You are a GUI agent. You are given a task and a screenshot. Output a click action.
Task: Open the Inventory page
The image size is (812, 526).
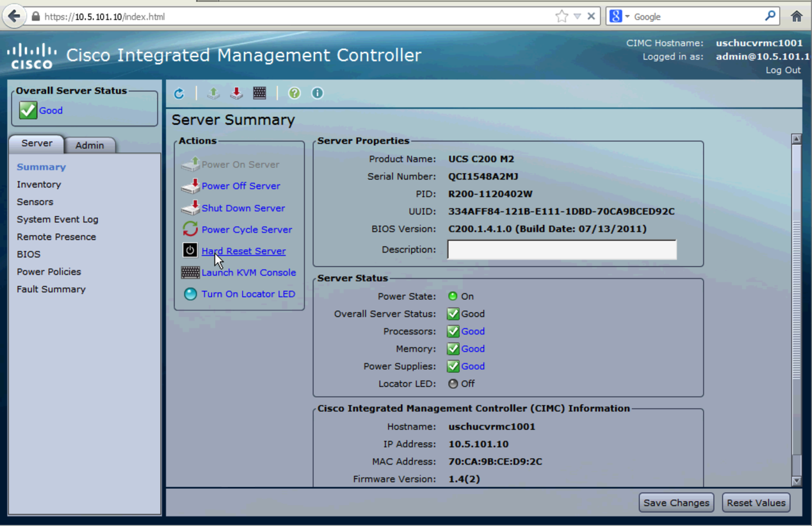pyautogui.click(x=39, y=185)
